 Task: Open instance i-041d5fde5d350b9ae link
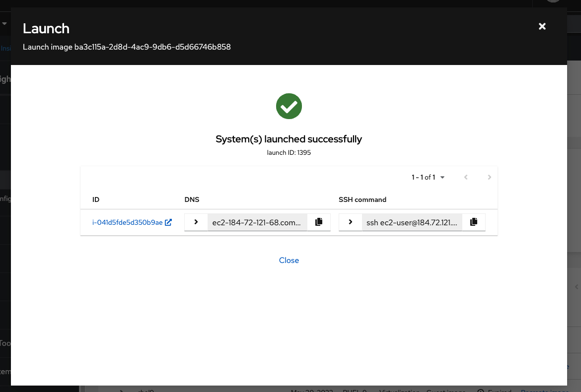(x=128, y=222)
